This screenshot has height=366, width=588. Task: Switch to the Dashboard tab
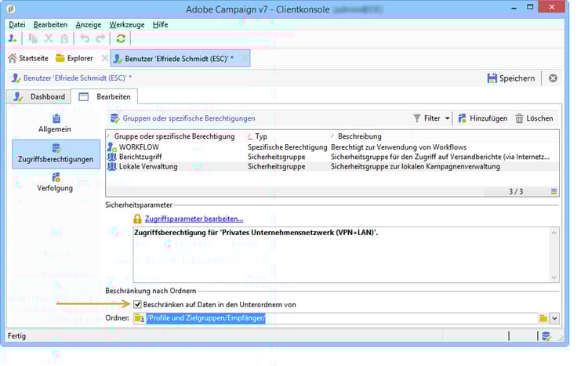(x=39, y=96)
